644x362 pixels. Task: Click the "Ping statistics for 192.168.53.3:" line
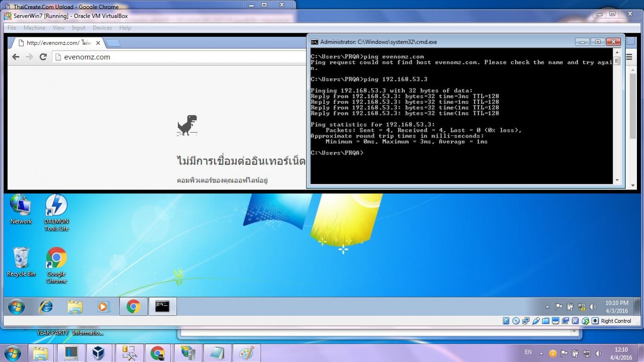[372, 124]
